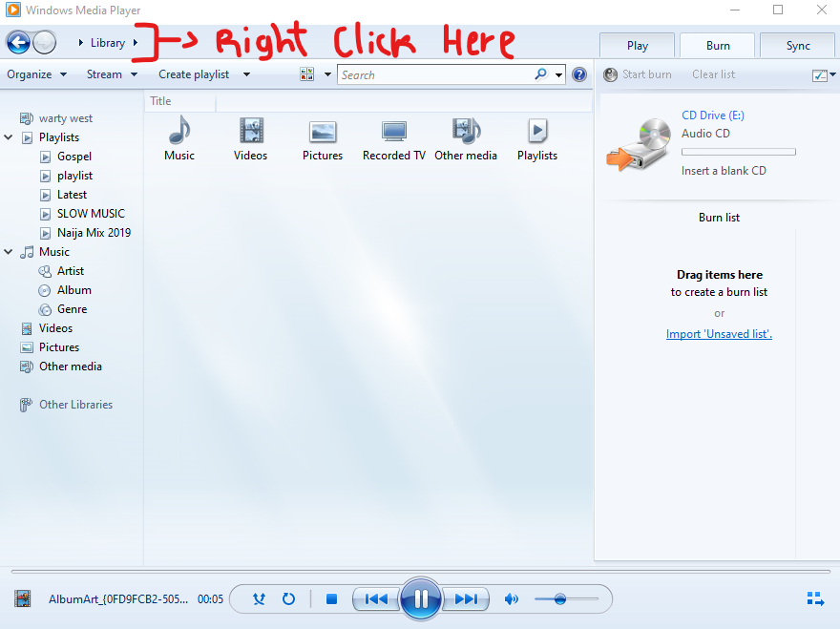The height and width of the screenshot is (629, 840).
Task: Mute the volume speaker icon
Action: coord(511,599)
